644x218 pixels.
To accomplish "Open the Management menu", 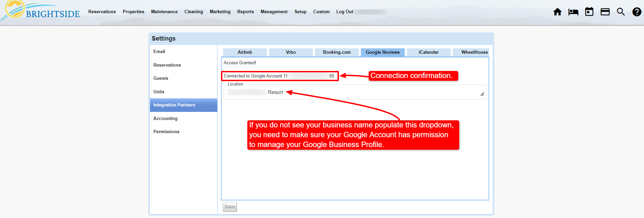I will coord(274,11).
